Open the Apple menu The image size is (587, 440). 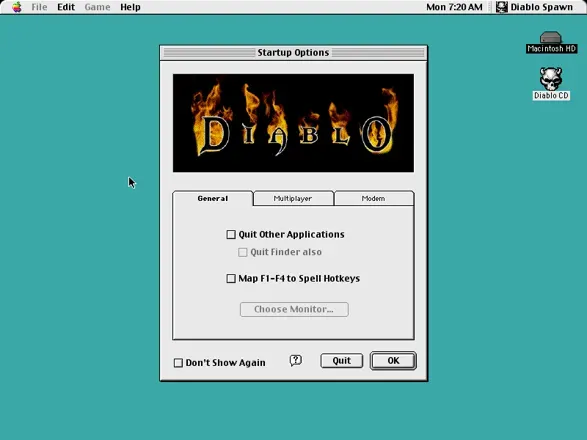16,7
